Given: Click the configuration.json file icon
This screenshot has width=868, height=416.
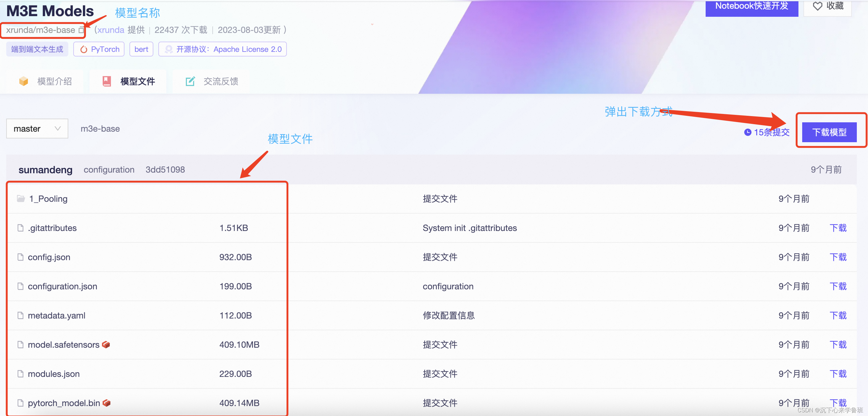Looking at the screenshot, I should (20, 286).
